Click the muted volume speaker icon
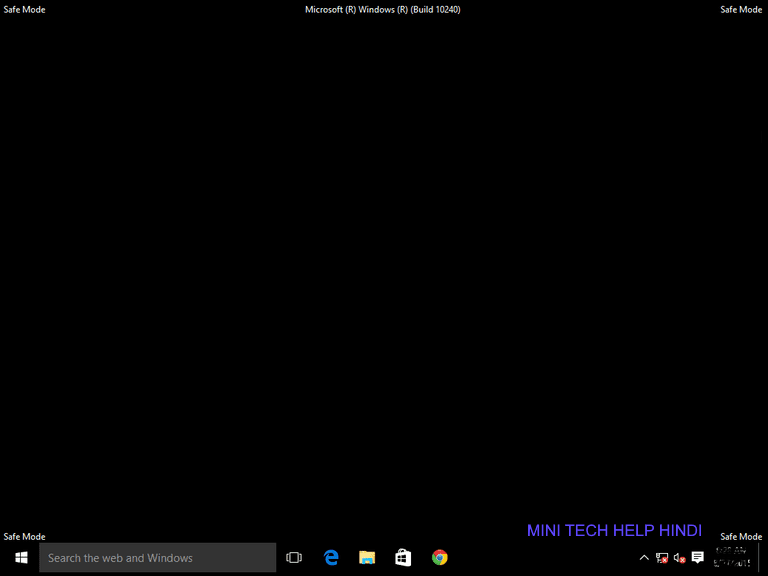Viewport: 768px width, 576px height. [x=679, y=557]
